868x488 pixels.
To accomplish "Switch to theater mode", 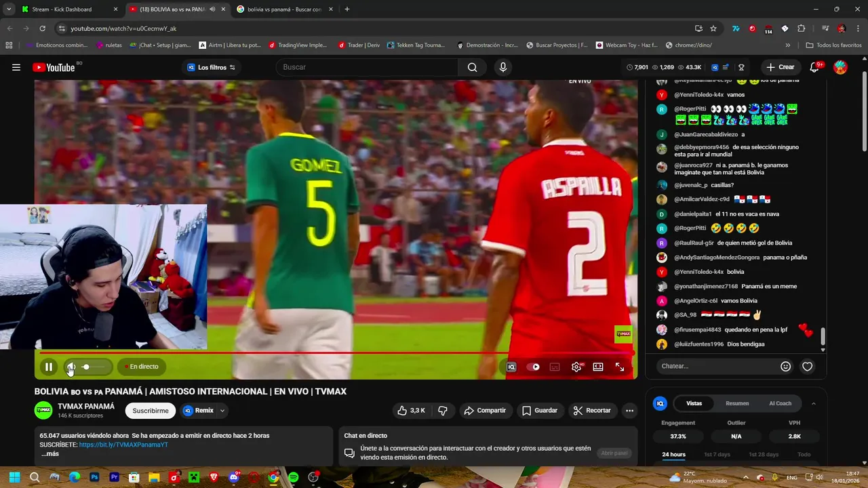I will click(598, 367).
